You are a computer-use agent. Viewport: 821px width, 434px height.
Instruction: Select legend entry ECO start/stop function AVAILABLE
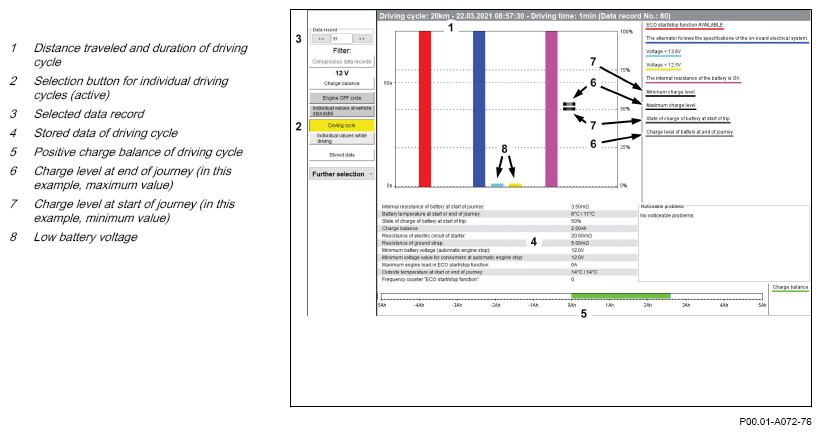(x=684, y=26)
